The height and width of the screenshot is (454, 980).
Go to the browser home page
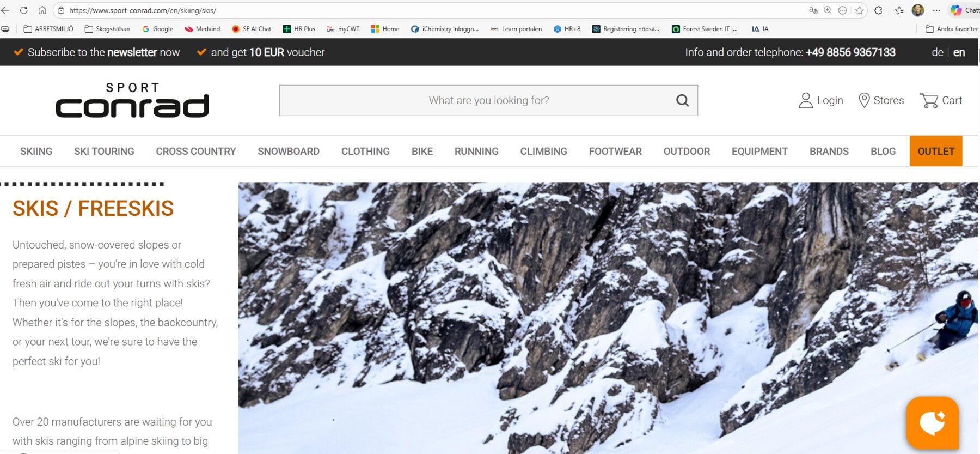tap(42, 10)
